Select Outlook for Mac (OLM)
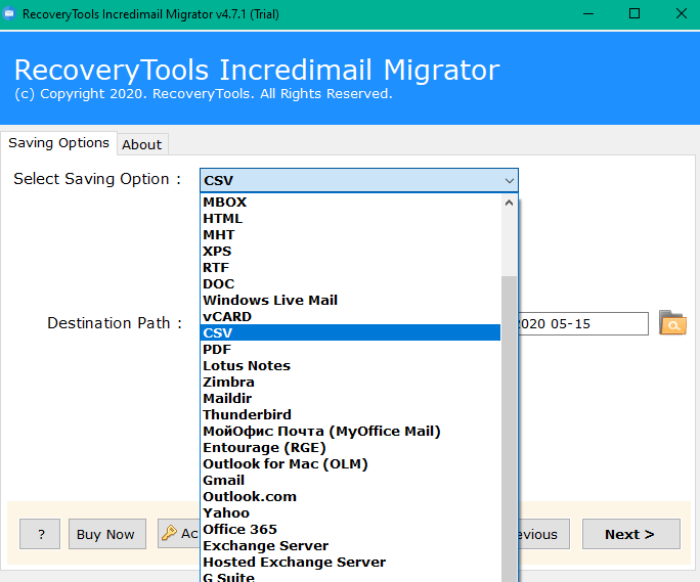 (x=350, y=464)
